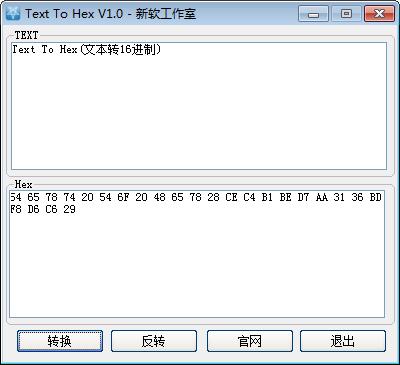Click the hex value 'D6' in second row

point(33,209)
